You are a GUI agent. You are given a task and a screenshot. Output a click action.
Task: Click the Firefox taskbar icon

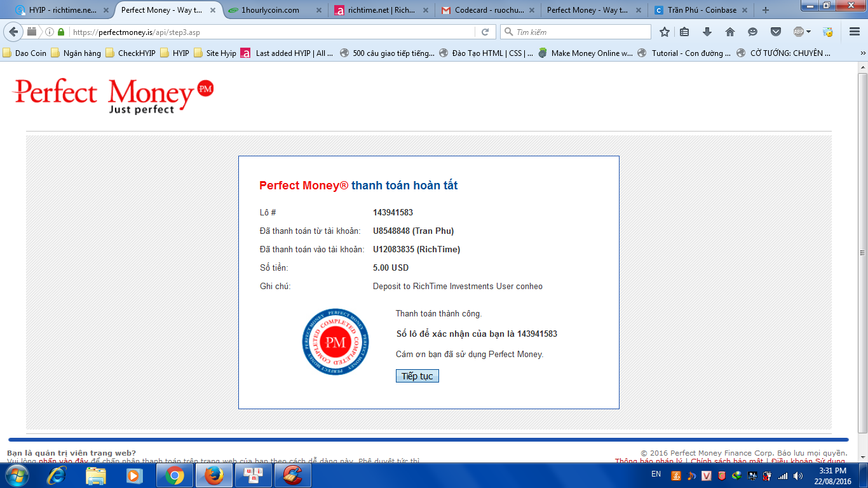(x=214, y=475)
